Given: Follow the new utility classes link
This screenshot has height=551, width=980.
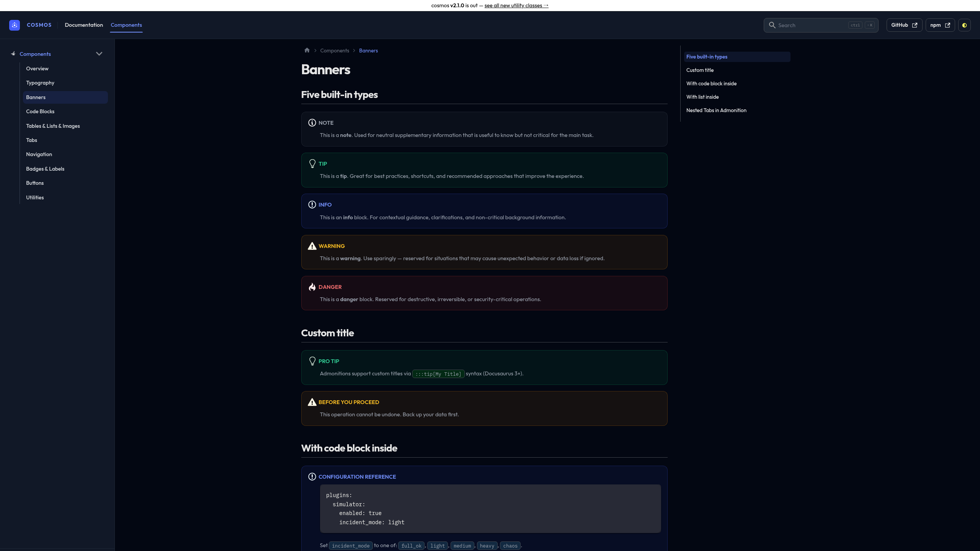Looking at the screenshot, I should pyautogui.click(x=516, y=5).
